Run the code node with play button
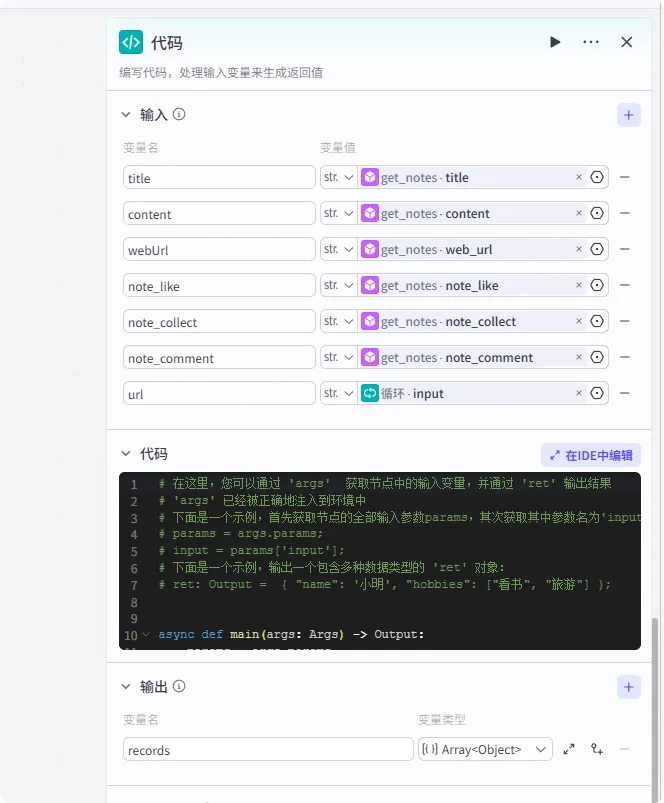Image resolution: width=664 pixels, height=803 pixels. (555, 42)
